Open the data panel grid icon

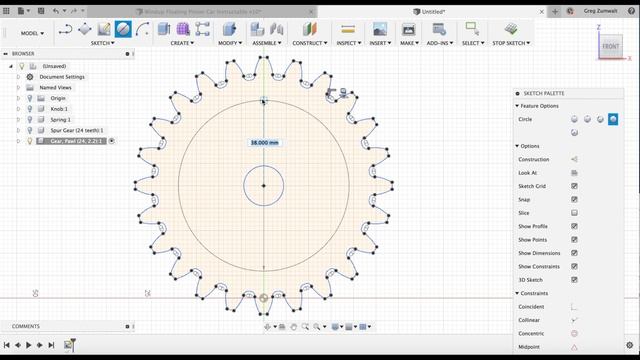point(6,11)
